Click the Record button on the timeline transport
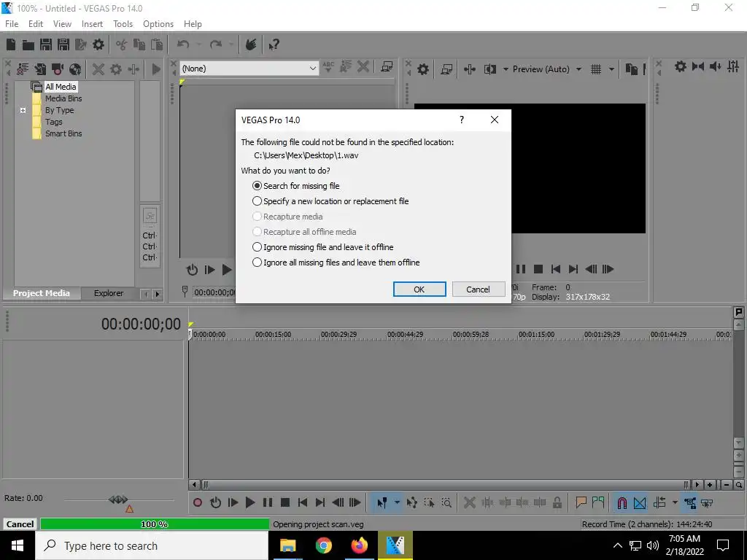Image resolution: width=747 pixels, height=560 pixels. click(197, 502)
